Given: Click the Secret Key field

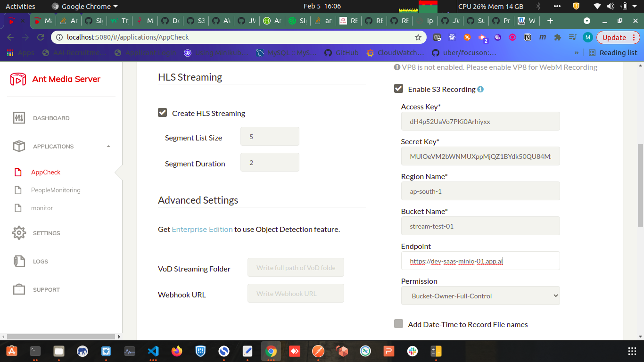Looking at the screenshot, I should coord(480,156).
